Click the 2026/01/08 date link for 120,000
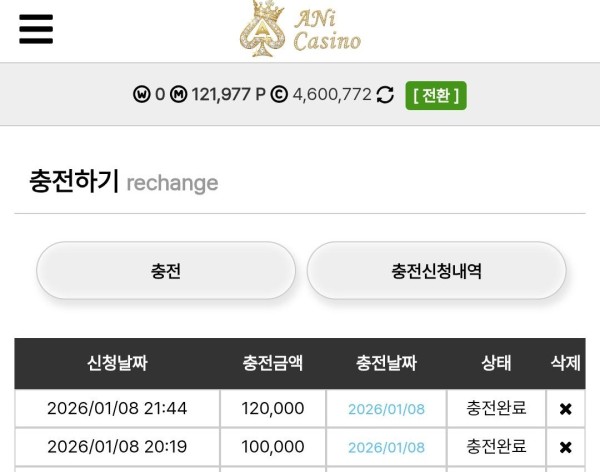The height and width of the screenshot is (472, 600). pyautogui.click(x=386, y=409)
